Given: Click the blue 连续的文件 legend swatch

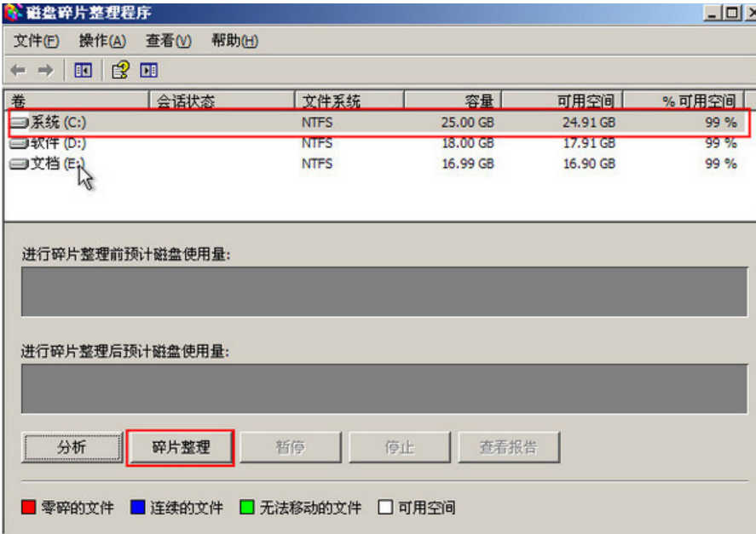Looking at the screenshot, I should [x=137, y=508].
